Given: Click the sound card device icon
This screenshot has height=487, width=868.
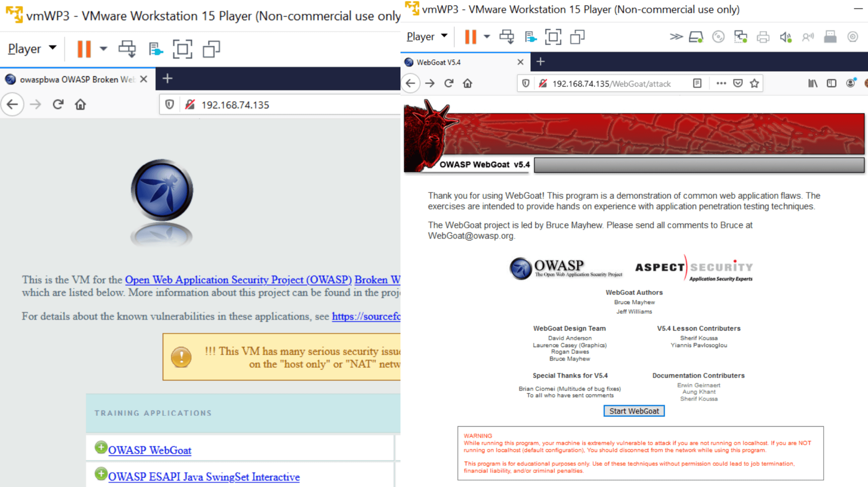Looking at the screenshot, I should click(786, 37).
